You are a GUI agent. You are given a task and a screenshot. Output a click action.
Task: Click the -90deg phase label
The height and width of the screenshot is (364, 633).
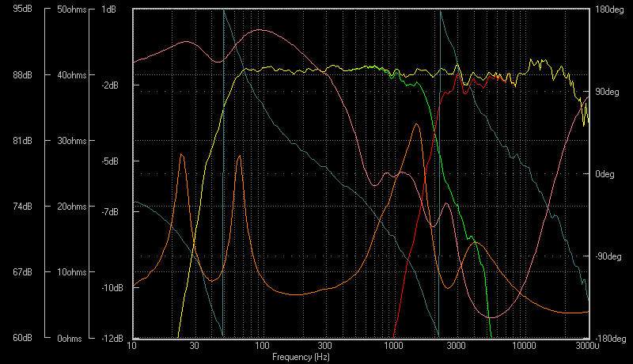click(x=608, y=256)
